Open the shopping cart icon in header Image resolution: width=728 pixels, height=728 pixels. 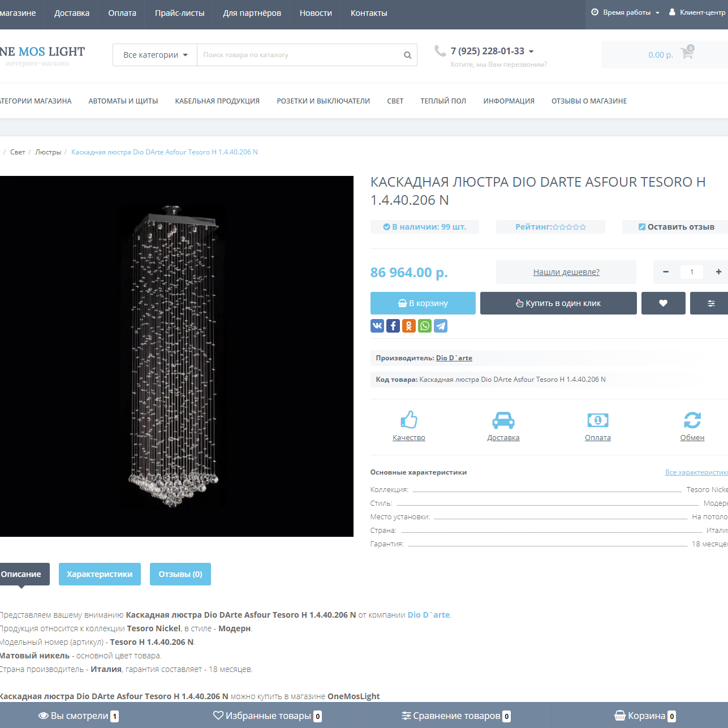click(687, 53)
